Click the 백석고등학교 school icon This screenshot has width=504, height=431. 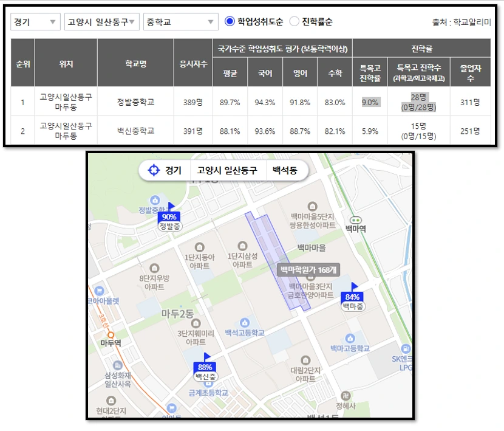(x=245, y=322)
